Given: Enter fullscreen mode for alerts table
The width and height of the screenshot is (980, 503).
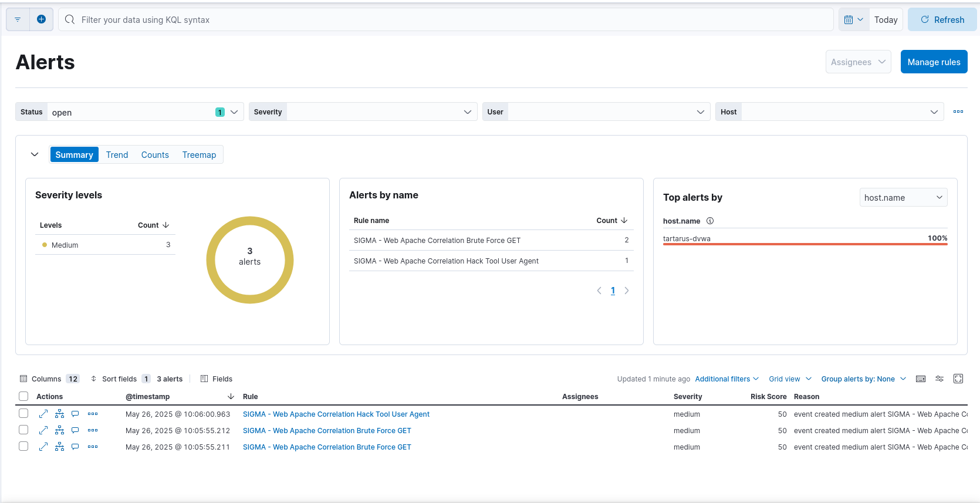Looking at the screenshot, I should (958, 379).
